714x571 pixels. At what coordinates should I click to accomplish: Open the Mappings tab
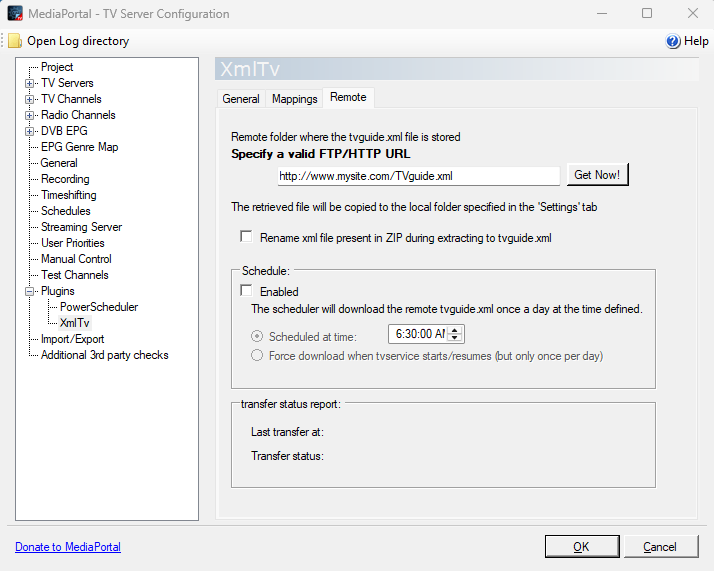tap(294, 99)
